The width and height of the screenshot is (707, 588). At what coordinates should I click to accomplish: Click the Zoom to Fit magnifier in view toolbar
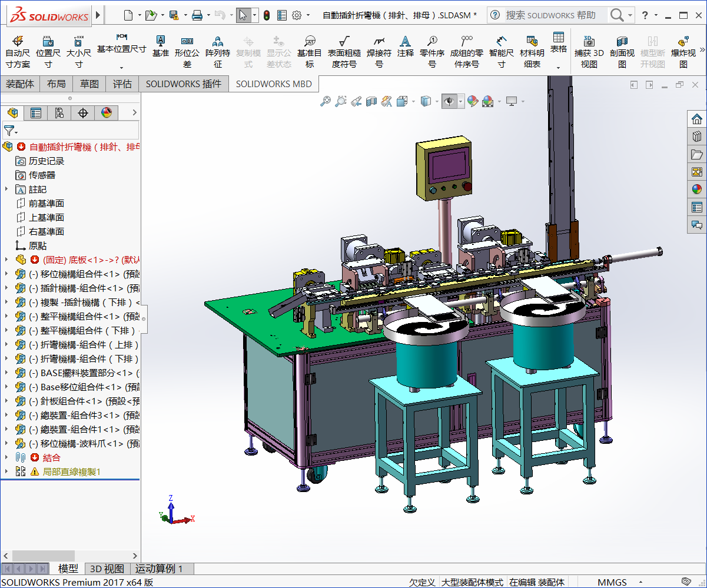[325, 101]
